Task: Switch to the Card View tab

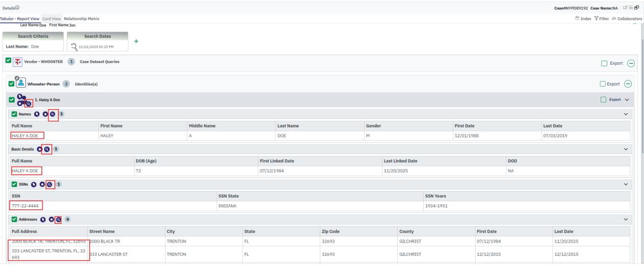Action: tap(51, 19)
